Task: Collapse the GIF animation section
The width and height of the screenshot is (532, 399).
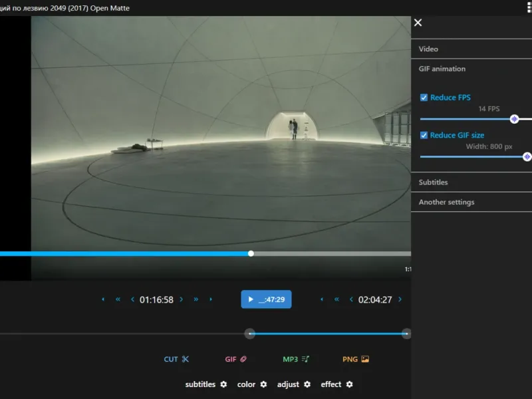Action: tap(471, 69)
